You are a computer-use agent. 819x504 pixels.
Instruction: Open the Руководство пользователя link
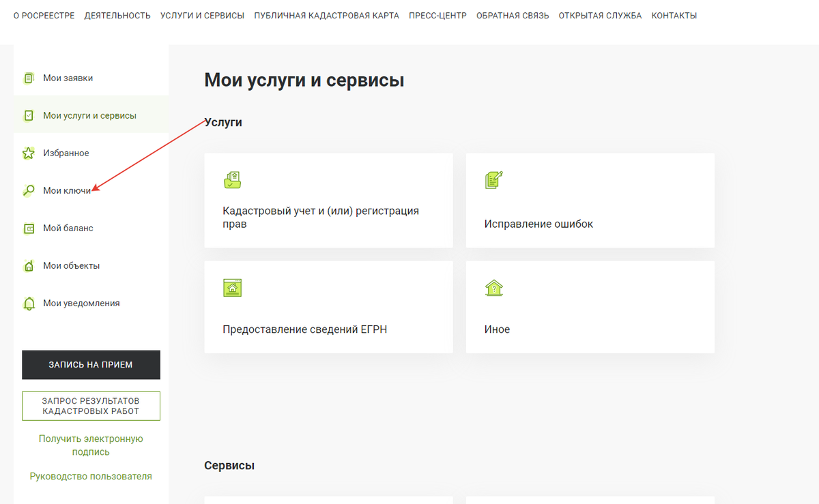(91, 476)
